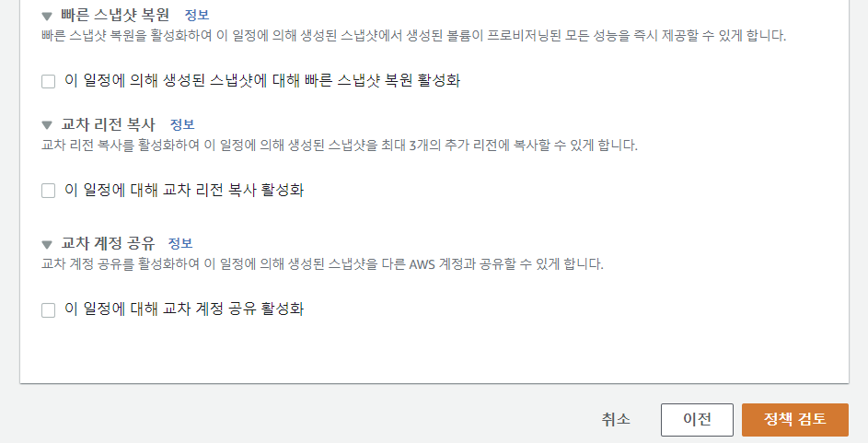Click the 교차 계정 공유 heading text
This screenshot has height=443, width=868.
(x=108, y=242)
